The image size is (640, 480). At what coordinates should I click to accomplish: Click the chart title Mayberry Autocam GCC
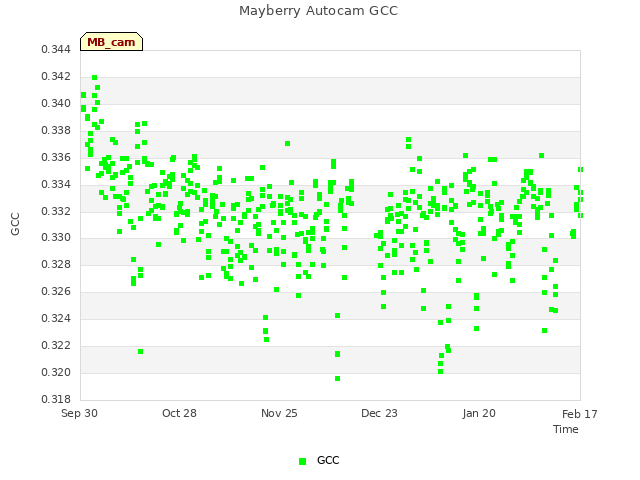[x=318, y=11]
